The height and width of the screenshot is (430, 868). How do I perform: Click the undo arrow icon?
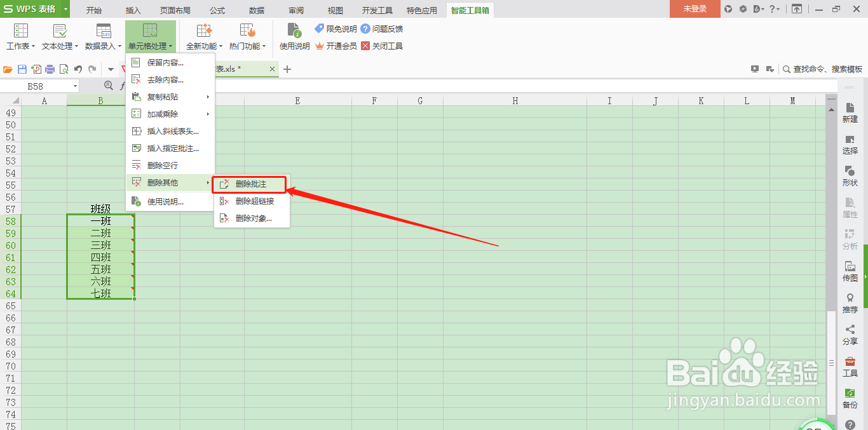pyautogui.click(x=78, y=69)
